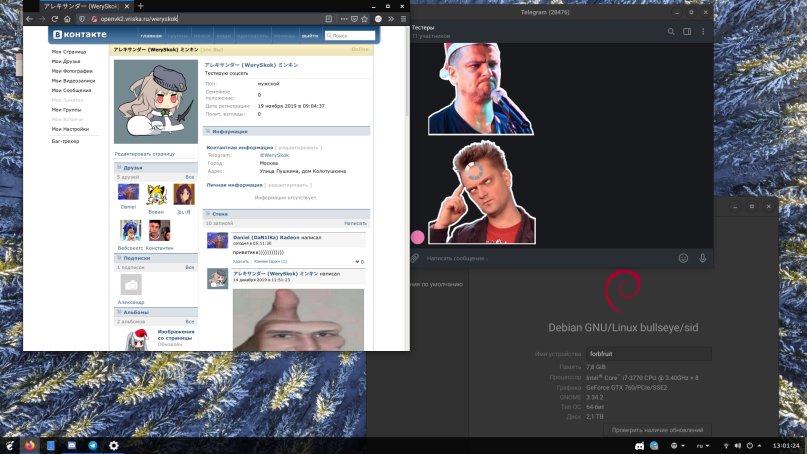
Task: Open the emoji picker in Telegram
Action: (x=684, y=258)
